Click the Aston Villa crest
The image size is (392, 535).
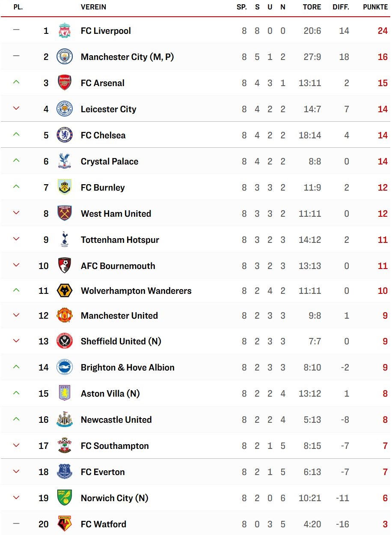65,393
